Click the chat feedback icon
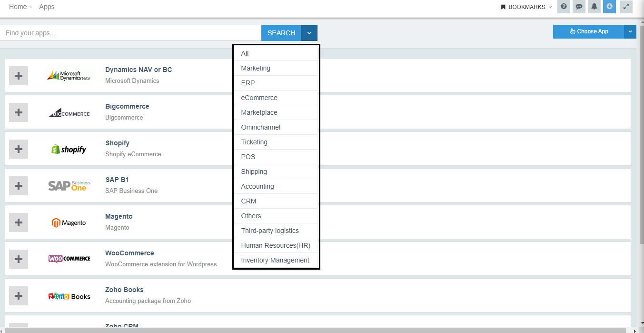This screenshot has height=333, width=644. tap(579, 7)
